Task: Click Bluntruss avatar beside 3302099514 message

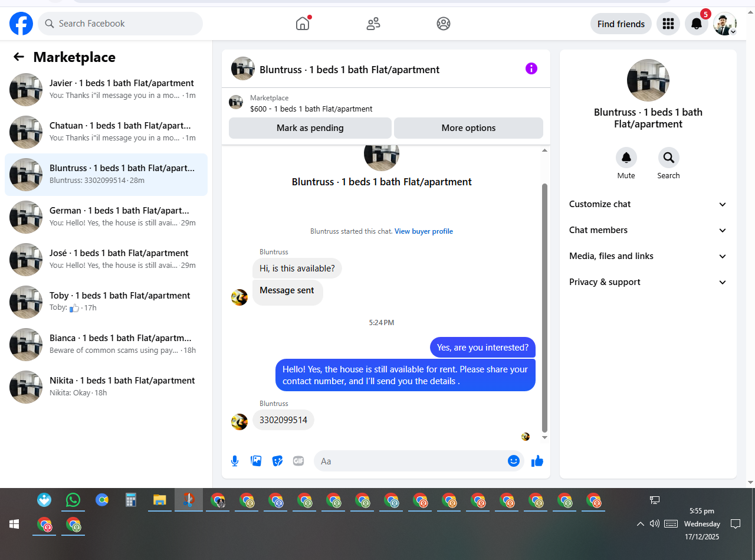Action: pos(239,421)
